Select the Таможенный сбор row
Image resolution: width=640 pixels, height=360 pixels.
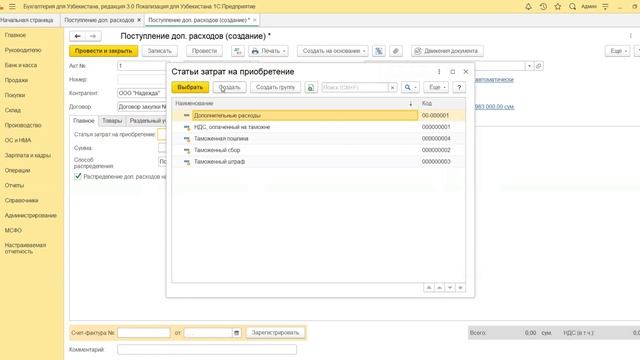pyautogui.click(x=318, y=150)
